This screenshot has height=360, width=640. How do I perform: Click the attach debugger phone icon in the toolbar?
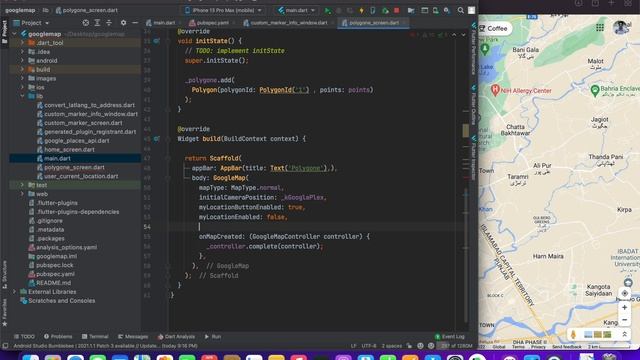pyautogui.click(x=373, y=10)
